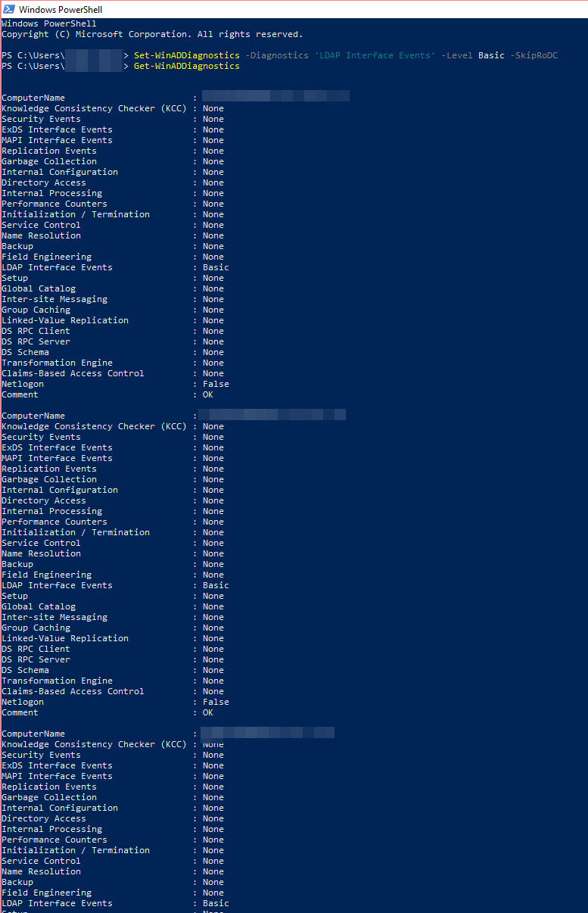Click the PowerShell icon in the title bar
Screen dimensions: 588x913
[9, 8]
